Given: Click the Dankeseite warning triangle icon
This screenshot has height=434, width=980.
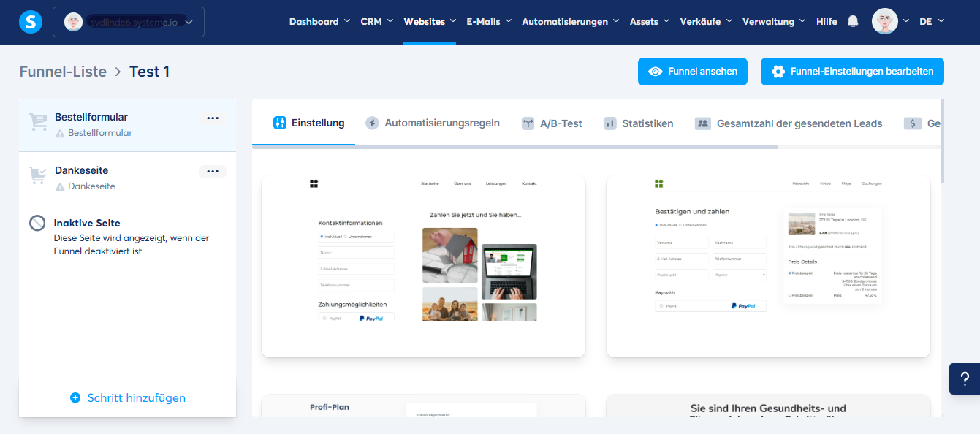Looking at the screenshot, I should click(60, 187).
